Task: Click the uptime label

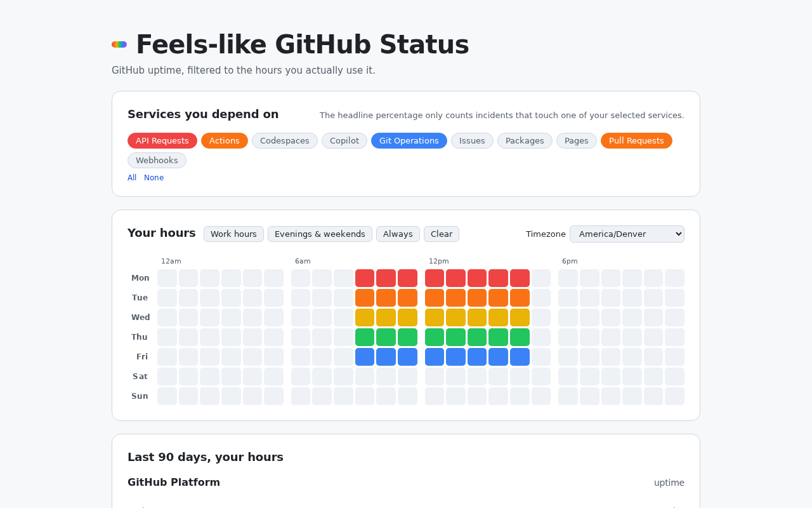Action: [x=669, y=483]
